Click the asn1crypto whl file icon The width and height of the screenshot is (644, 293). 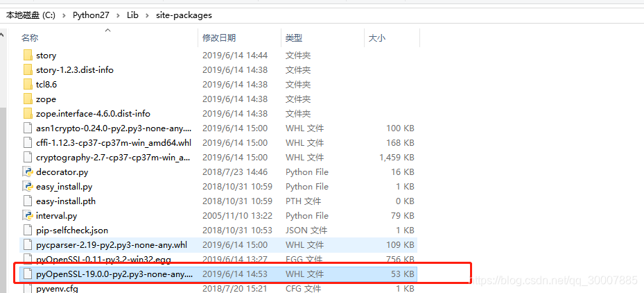(x=28, y=128)
